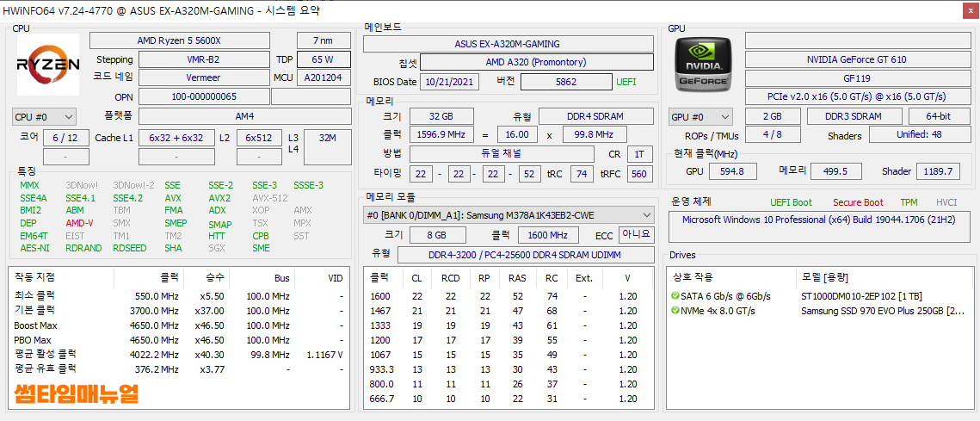
Task: Click the gray HVCI indicator
Action: 947,202
